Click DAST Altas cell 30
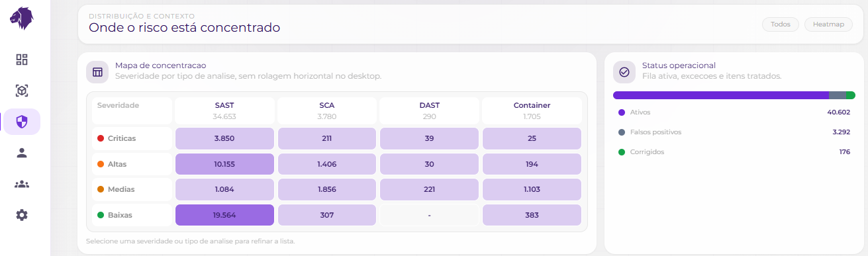 (429, 164)
